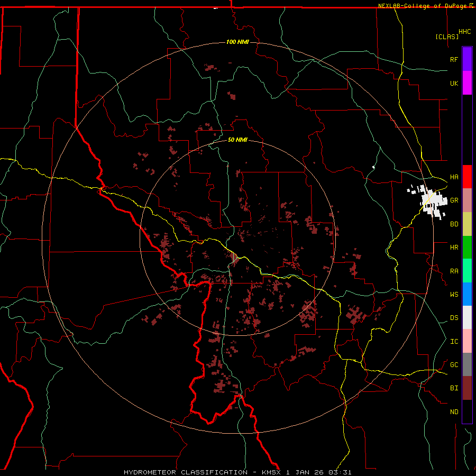Click the purple RF legend color swatch
476x476 pixels.
tap(467, 59)
